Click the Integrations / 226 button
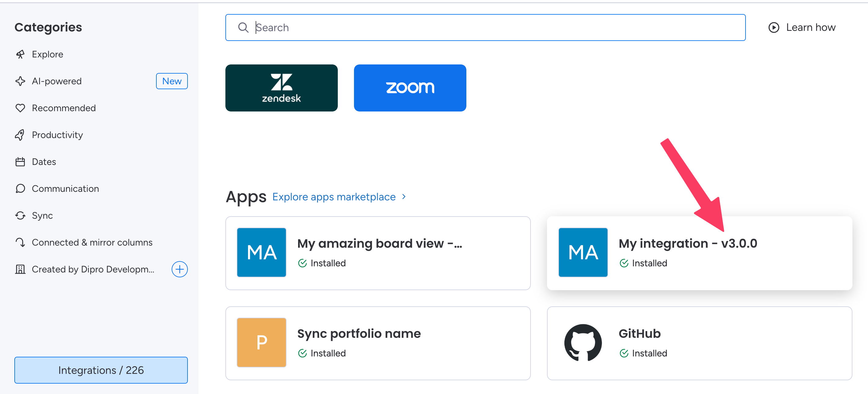 101,370
